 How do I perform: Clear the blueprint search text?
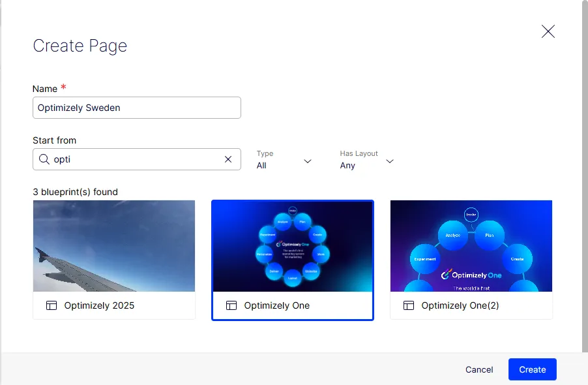pos(228,159)
